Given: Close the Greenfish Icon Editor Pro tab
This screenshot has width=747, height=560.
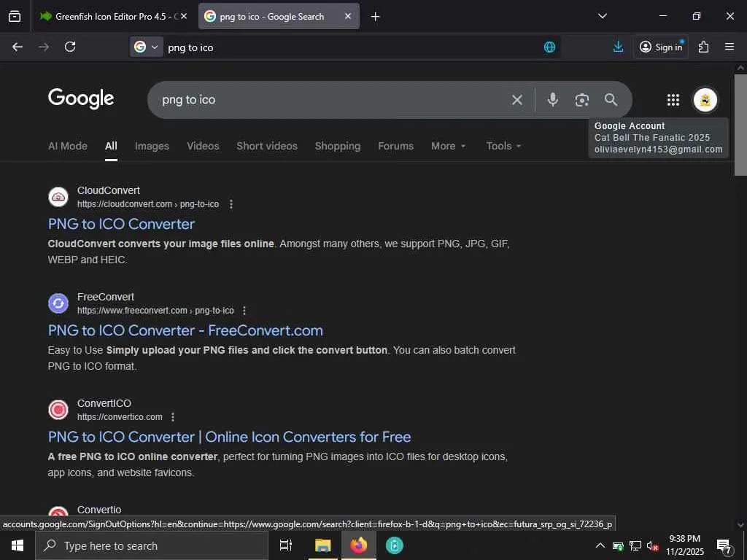Looking at the screenshot, I should pos(184,16).
